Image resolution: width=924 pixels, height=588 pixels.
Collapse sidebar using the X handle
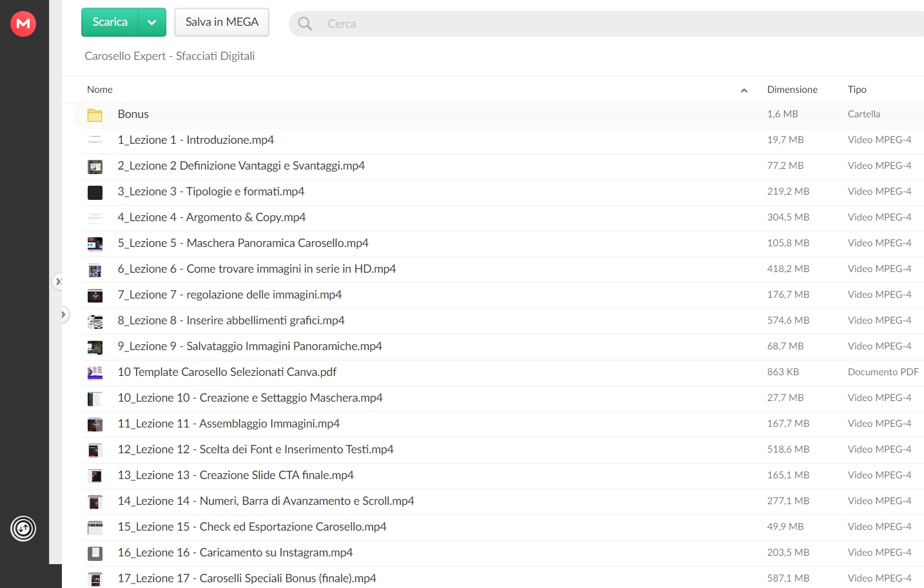(58, 282)
